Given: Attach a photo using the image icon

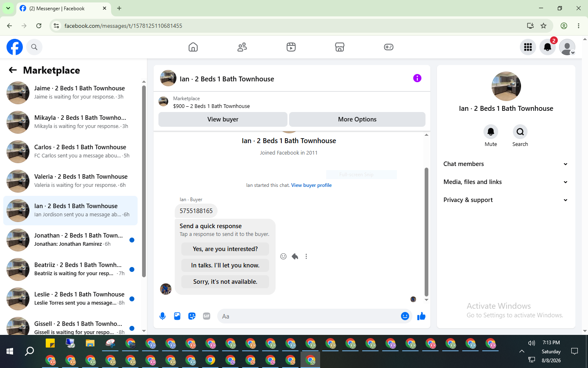Looking at the screenshot, I should [x=177, y=316].
